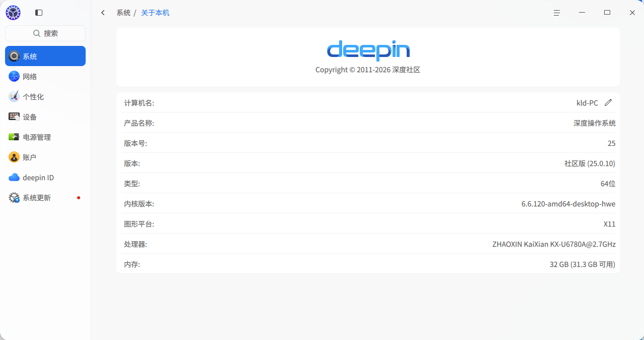Screen dimensions: 644x340
Task: Edit computer name with pencil icon
Action: pos(608,102)
